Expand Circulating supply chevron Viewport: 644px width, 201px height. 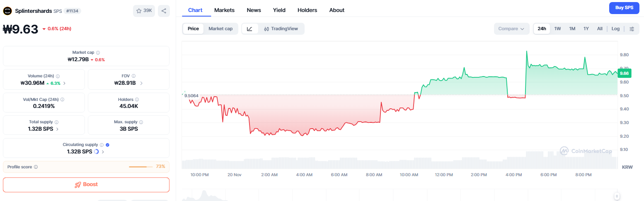click(x=103, y=152)
